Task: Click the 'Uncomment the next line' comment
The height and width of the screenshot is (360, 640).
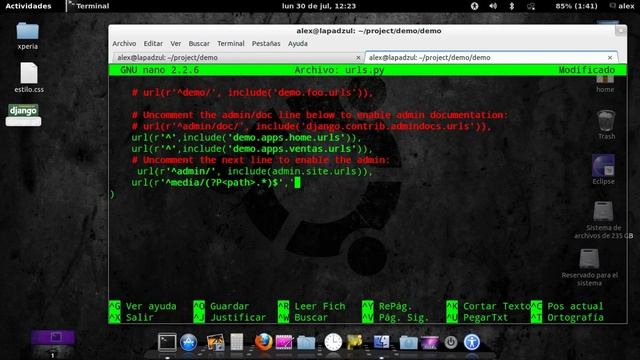Action: 260,160
